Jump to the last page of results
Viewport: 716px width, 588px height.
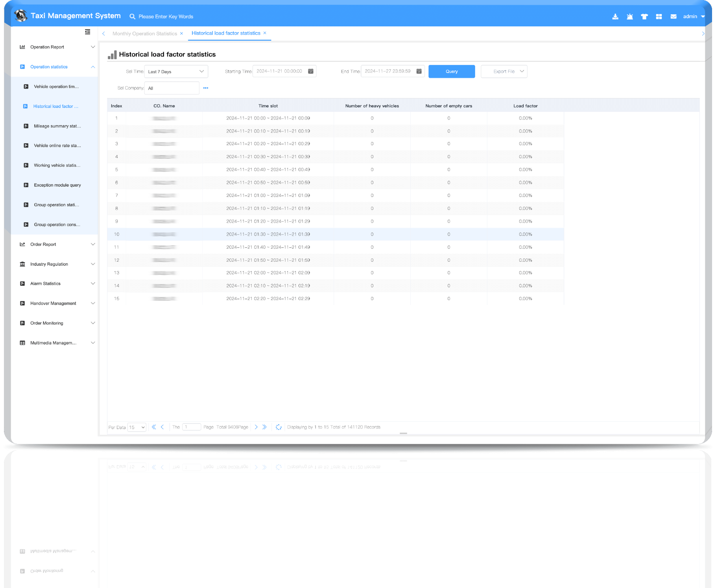coord(265,427)
